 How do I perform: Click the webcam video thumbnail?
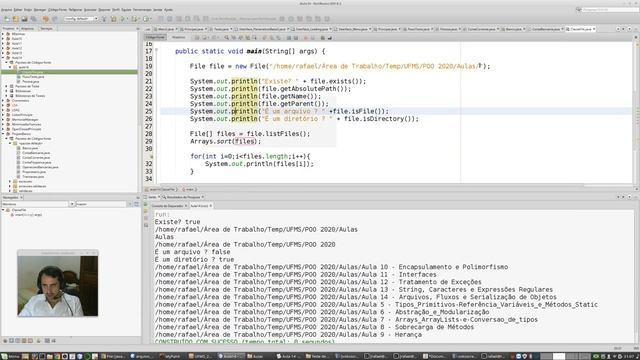[x=58, y=286]
